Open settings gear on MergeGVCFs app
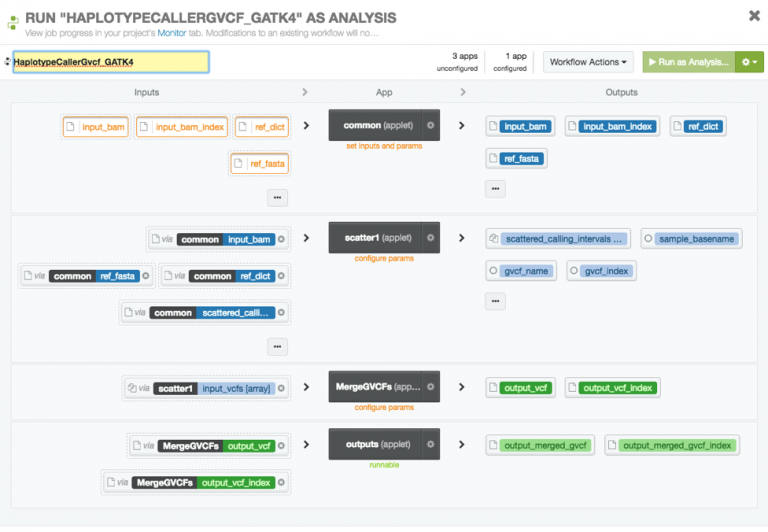 tap(430, 387)
